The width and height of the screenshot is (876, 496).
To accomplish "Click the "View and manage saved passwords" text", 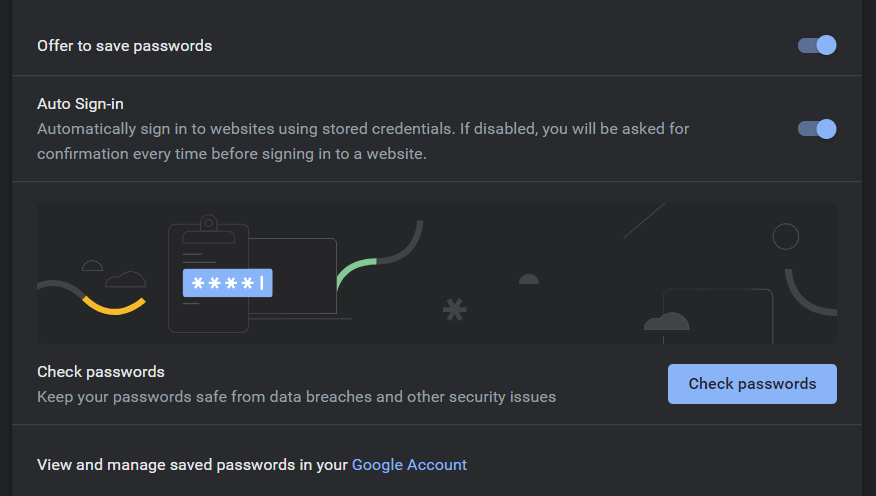I will pos(192,464).
